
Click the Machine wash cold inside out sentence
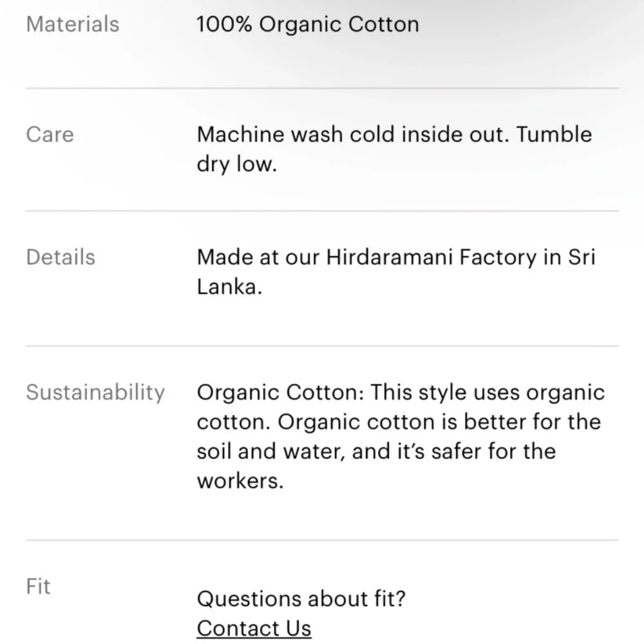pos(354,135)
